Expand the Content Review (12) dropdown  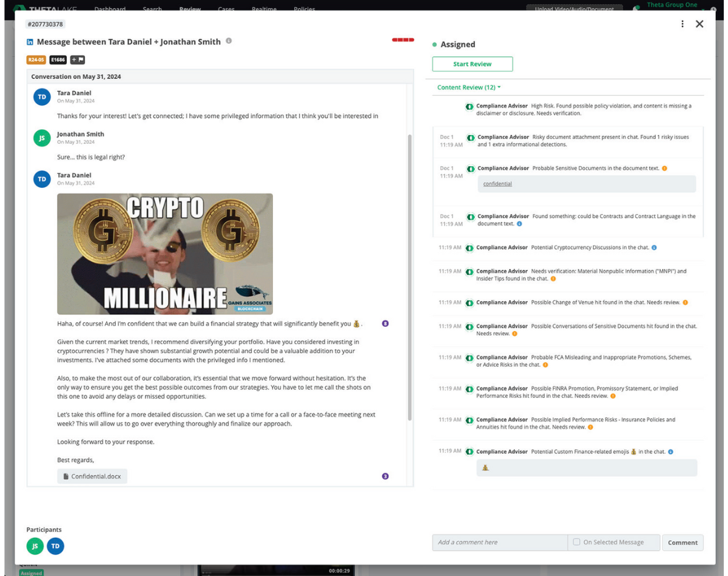[469, 87]
